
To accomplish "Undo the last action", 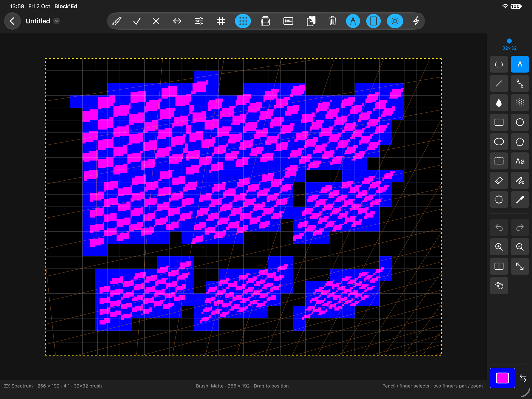I will [x=499, y=228].
